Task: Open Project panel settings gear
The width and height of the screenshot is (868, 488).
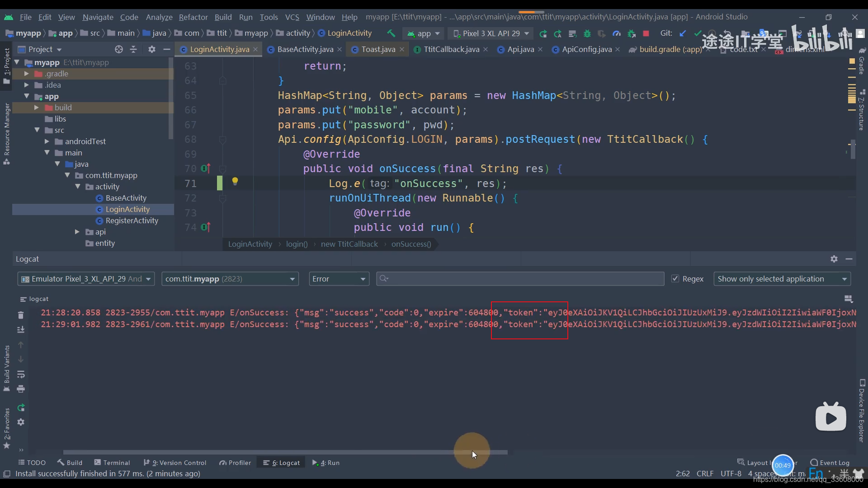Action: [x=152, y=49]
